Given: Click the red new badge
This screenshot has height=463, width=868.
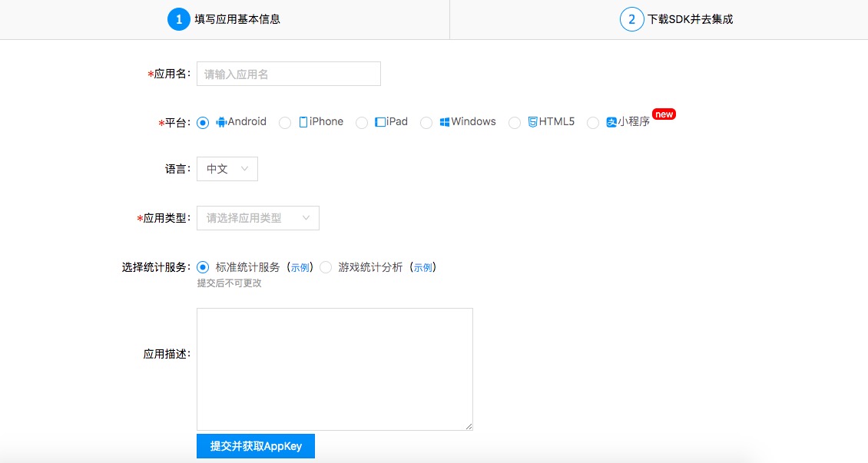Looking at the screenshot, I should tap(664, 114).
